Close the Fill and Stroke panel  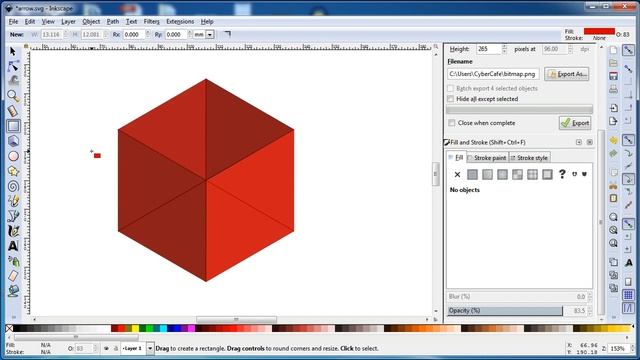[589, 142]
